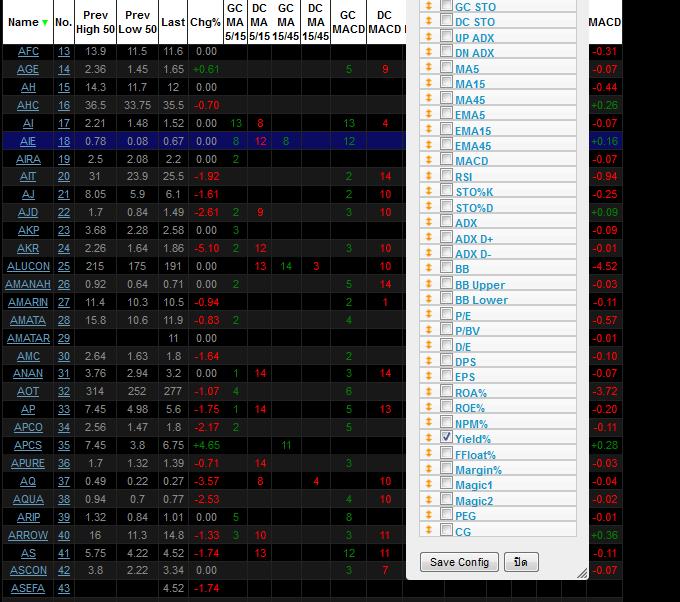Click the reorder icon next to EPS

[428, 376]
